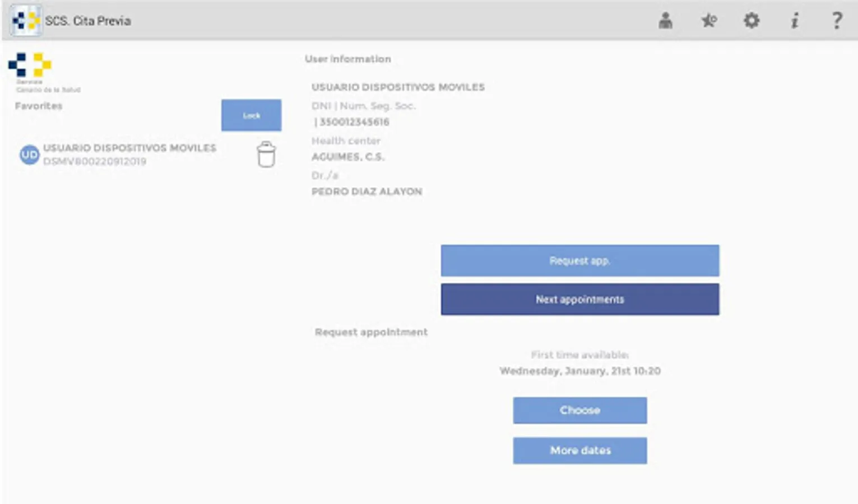Click the Request app. button
This screenshot has height=504, width=858.
pos(580,260)
